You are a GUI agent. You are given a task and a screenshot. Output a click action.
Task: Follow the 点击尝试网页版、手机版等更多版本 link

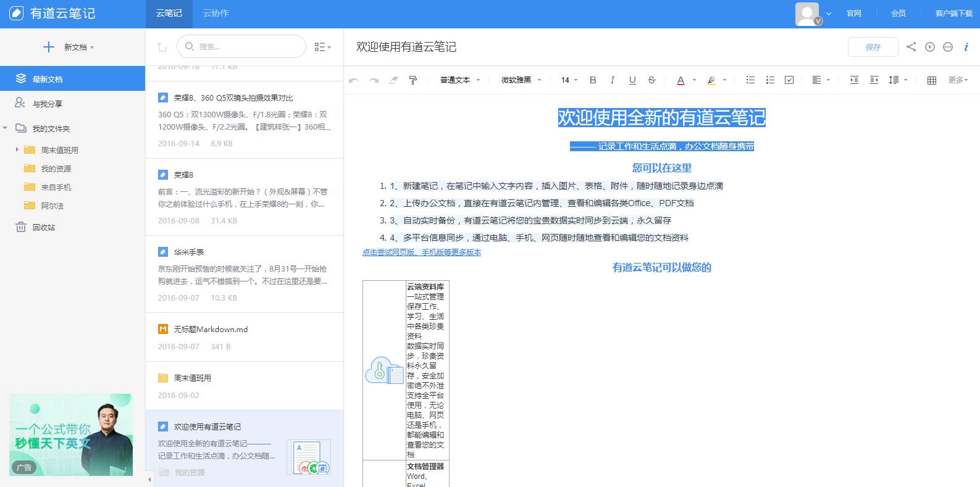422,252
